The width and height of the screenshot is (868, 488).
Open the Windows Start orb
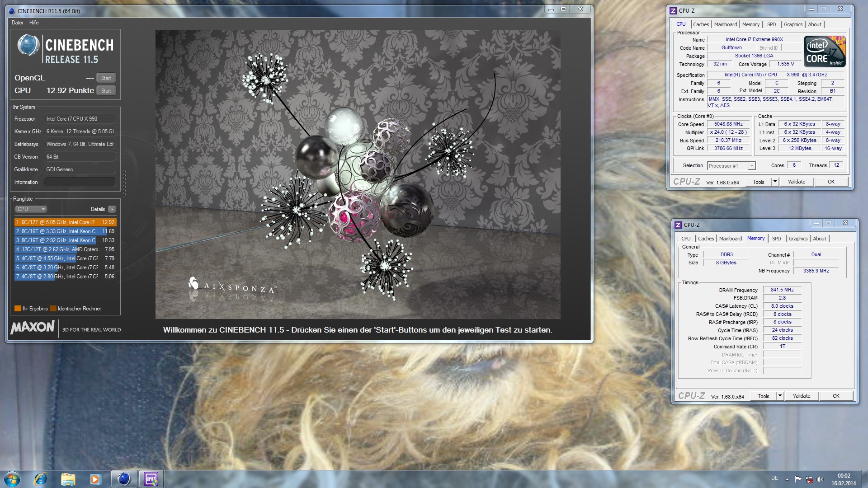12,479
